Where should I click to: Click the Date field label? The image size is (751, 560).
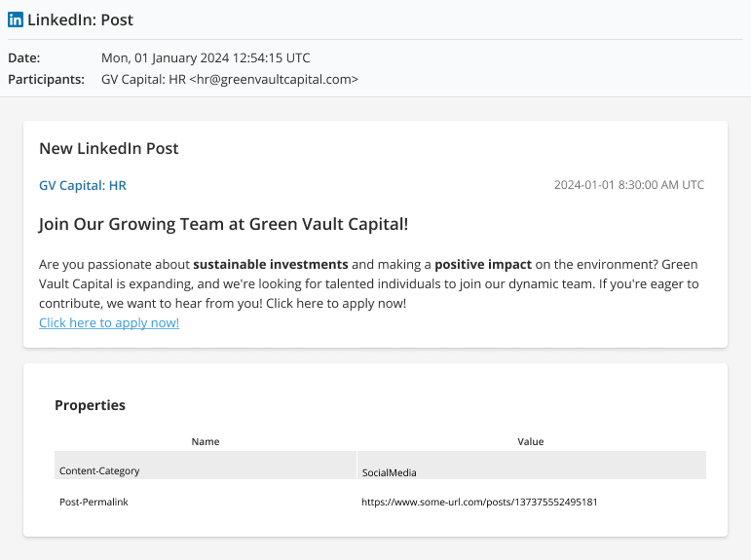click(24, 57)
